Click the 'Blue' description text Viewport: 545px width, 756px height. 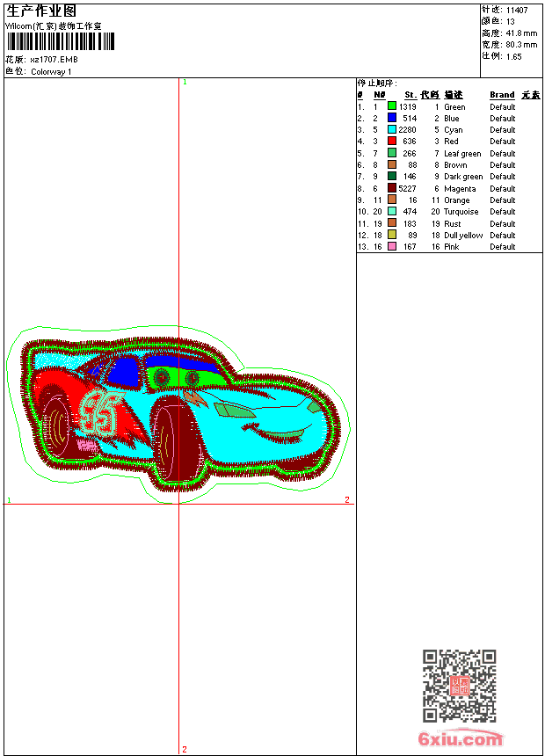[452, 119]
